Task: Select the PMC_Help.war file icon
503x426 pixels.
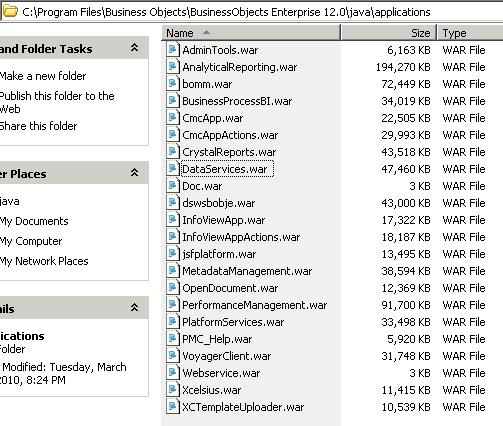Action: [x=173, y=339]
